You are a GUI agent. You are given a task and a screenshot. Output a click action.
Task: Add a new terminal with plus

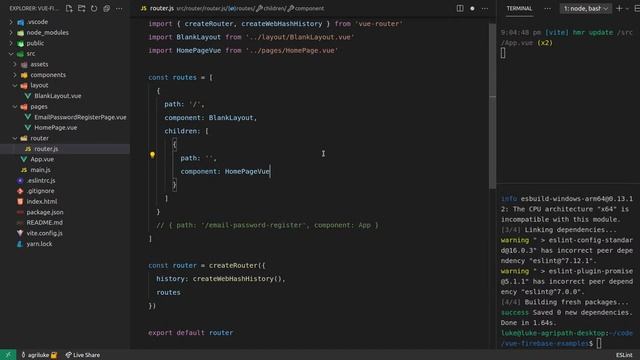tap(619, 8)
